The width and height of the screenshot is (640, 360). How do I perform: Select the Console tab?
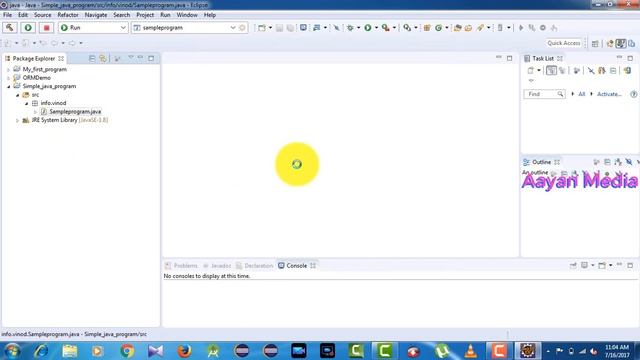pos(297,266)
